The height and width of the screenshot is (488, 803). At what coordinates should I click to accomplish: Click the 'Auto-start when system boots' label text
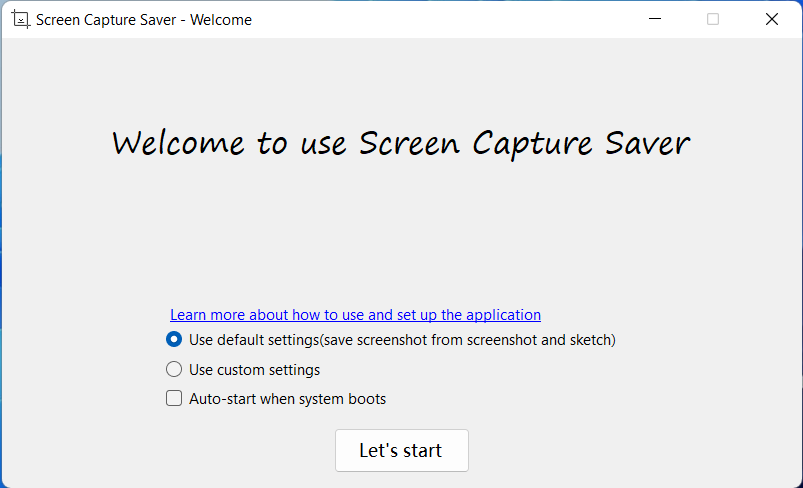[287, 399]
